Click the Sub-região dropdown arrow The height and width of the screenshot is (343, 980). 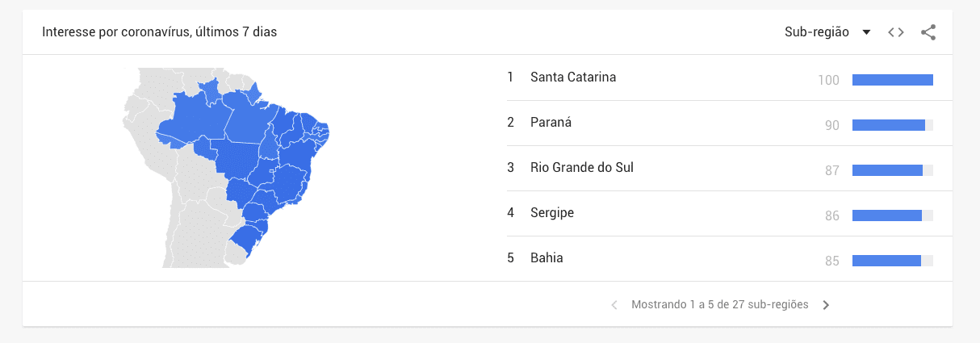[866, 32]
